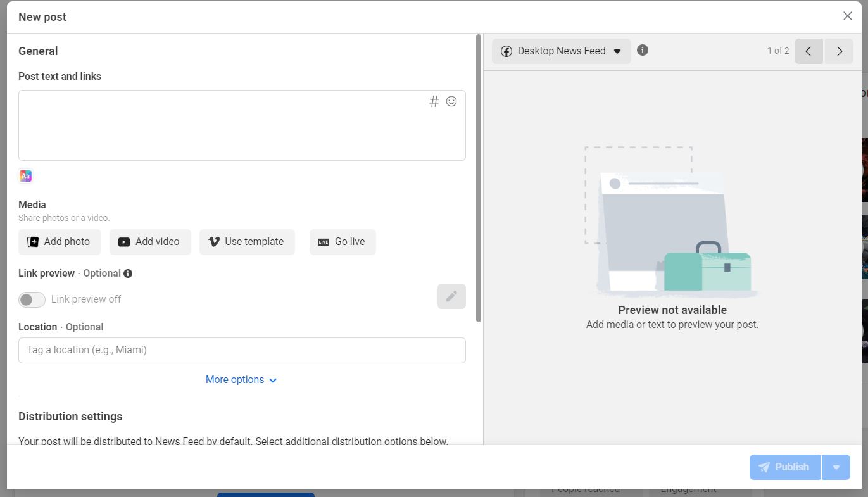Click the Add video button
This screenshot has width=868, height=497.
point(150,242)
